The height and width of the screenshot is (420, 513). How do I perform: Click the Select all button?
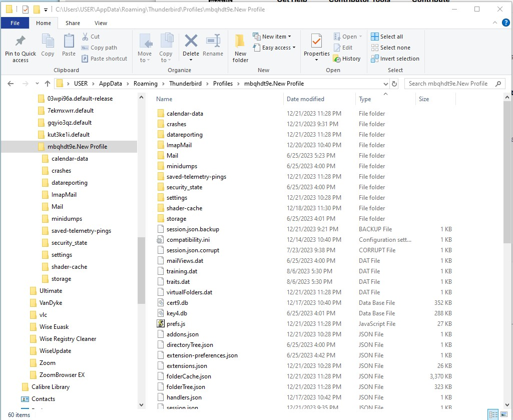(x=386, y=37)
